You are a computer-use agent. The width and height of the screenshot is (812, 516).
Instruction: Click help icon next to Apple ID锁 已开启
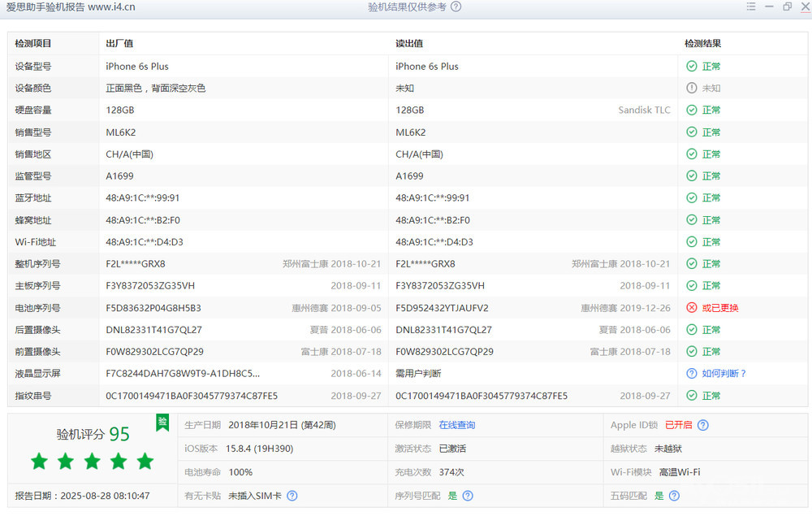[x=703, y=425]
